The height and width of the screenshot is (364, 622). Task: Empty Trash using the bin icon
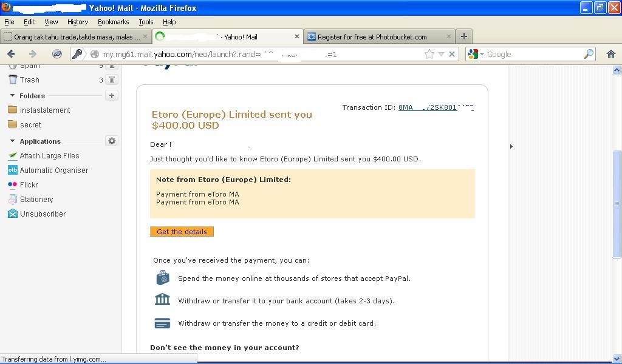tap(112, 79)
